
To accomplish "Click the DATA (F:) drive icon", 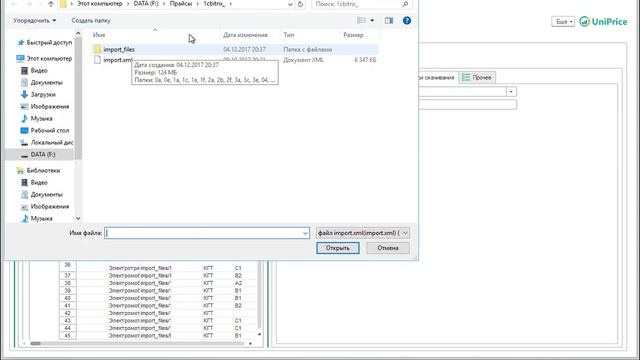I will coord(24,155).
